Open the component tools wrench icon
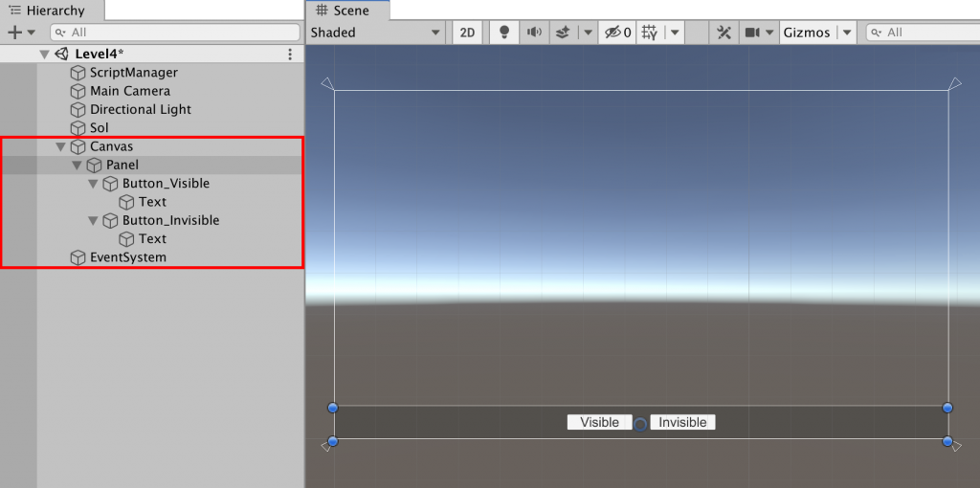The height and width of the screenshot is (488, 980). [724, 33]
